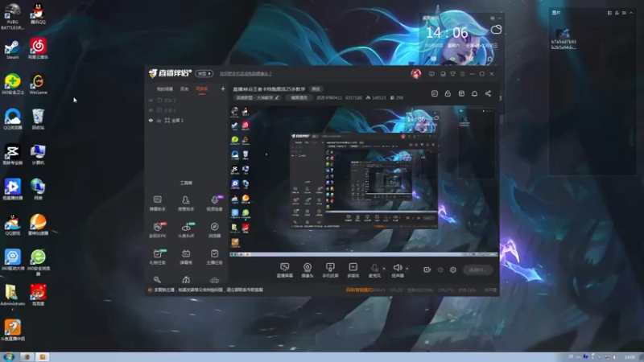644x362 pixels.
Task: Add the 摄像头 camera source
Action: 308,270
